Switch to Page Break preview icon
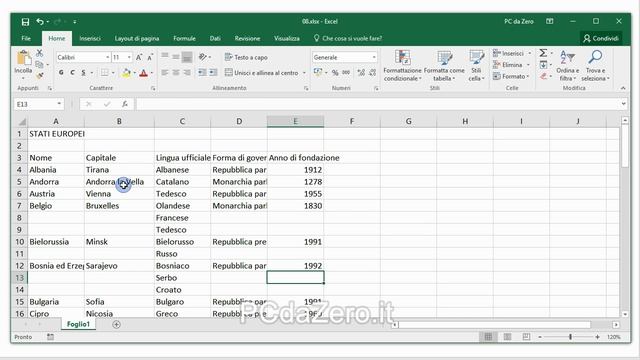 click(x=526, y=337)
